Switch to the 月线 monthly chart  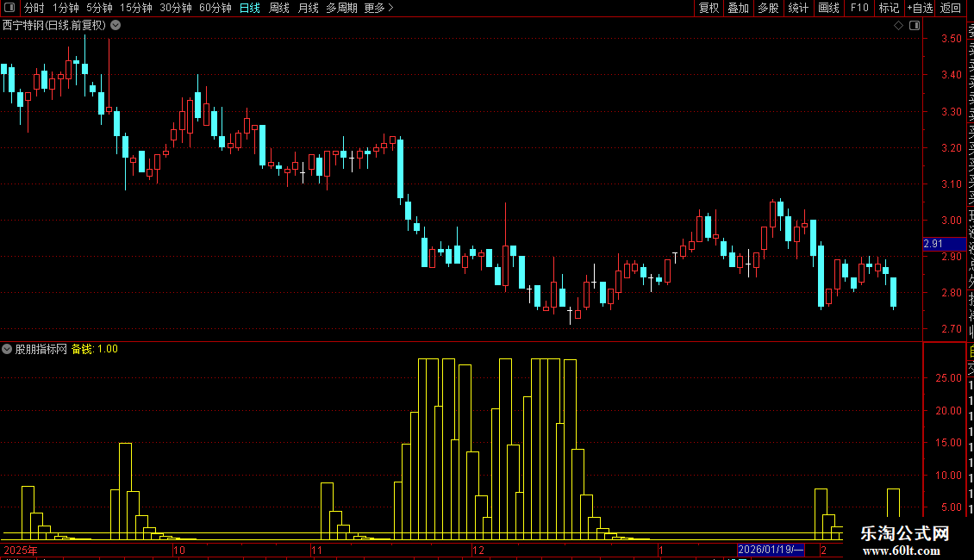click(308, 8)
